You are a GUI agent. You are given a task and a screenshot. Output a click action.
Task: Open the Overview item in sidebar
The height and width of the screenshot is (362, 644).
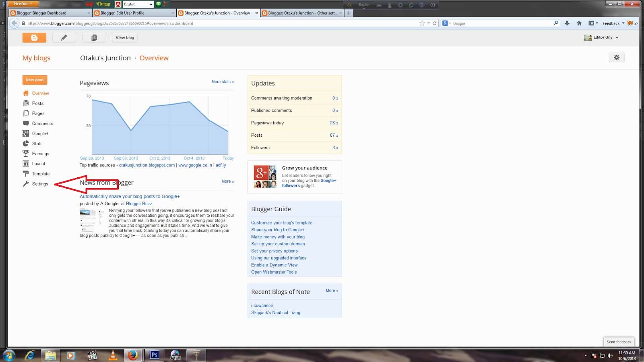pyautogui.click(x=40, y=93)
